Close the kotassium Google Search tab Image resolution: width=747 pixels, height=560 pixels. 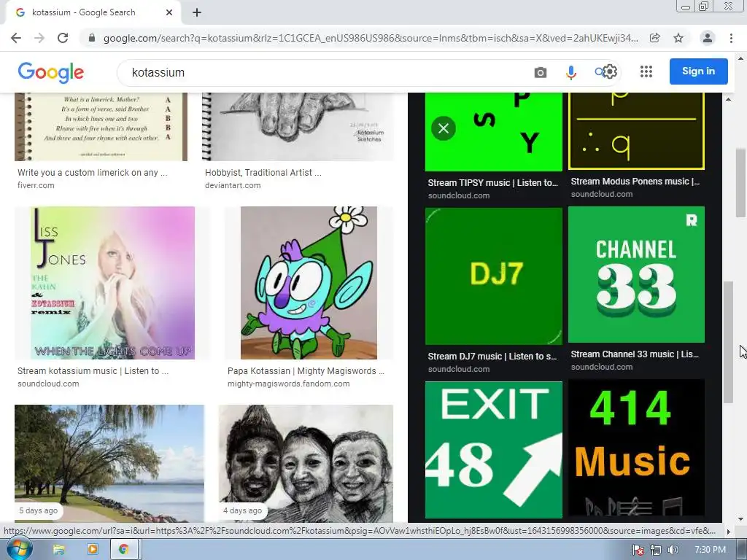click(169, 12)
